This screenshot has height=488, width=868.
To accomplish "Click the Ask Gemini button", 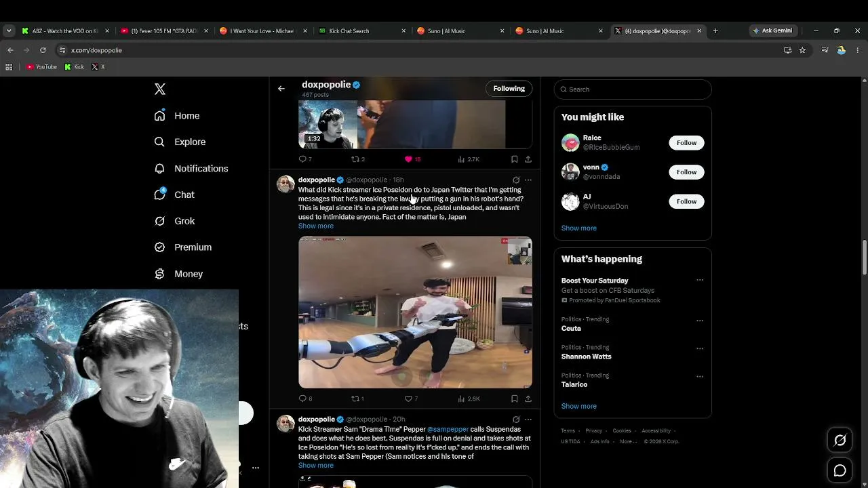I will pos(772,30).
